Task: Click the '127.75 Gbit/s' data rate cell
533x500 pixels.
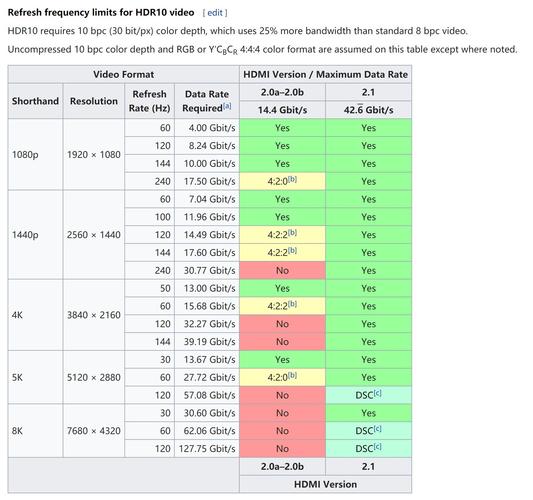Action: click(207, 449)
